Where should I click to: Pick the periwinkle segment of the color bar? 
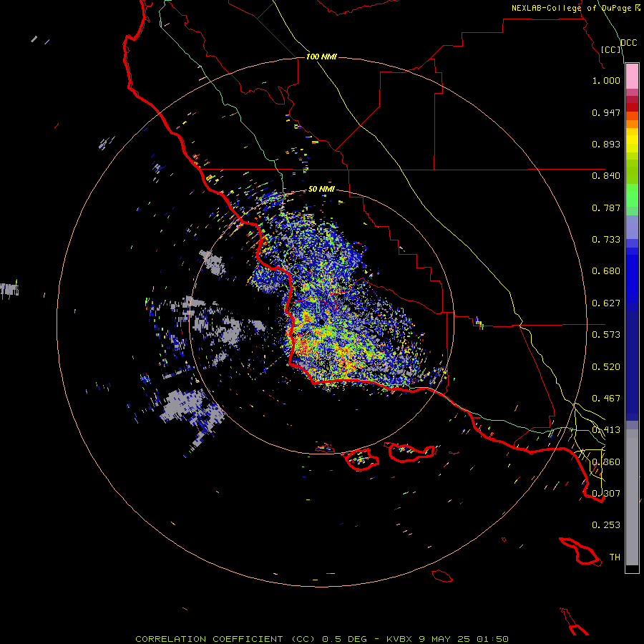pos(632,227)
